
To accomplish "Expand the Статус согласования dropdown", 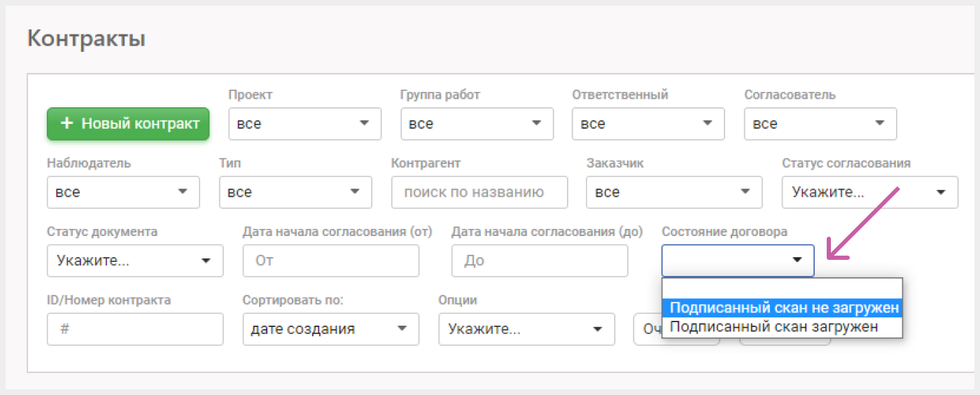I will click(870, 192).
